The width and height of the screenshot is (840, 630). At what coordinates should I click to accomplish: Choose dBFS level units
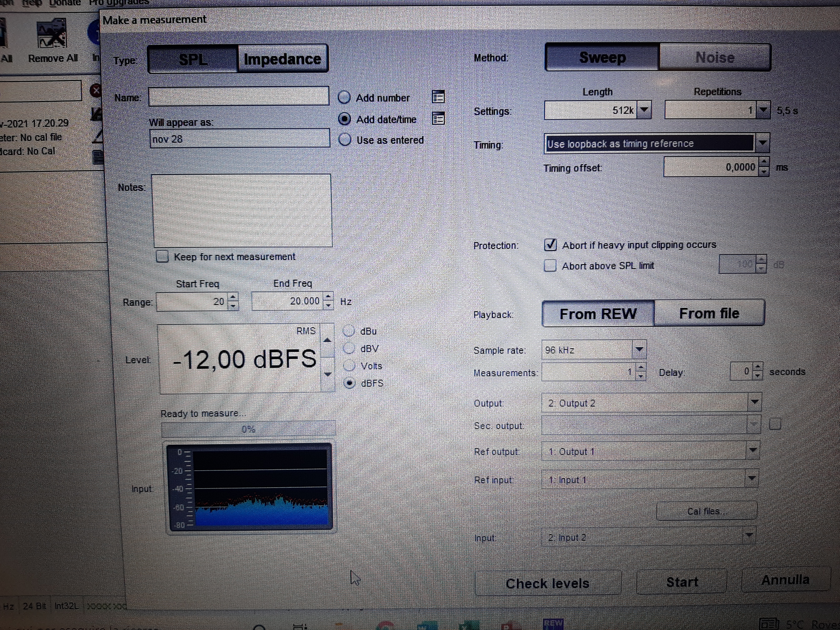point(349,383)
